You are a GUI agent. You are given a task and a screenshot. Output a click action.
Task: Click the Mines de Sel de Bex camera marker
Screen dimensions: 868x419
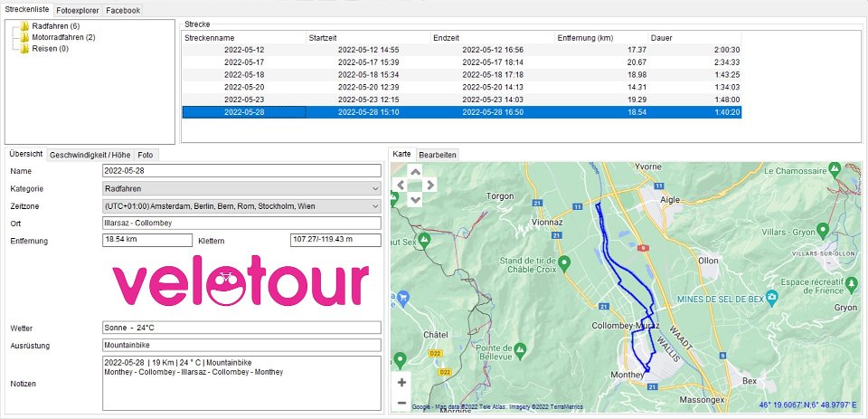point(771,300)
